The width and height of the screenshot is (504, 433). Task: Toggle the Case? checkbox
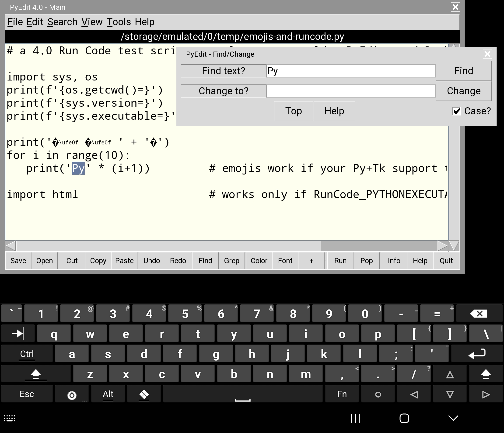click(457, 111)
